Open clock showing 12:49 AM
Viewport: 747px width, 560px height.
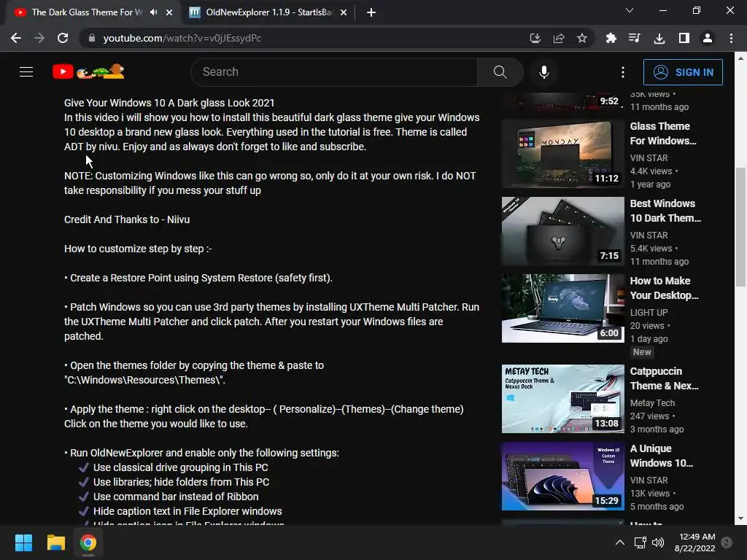point(695,542)
